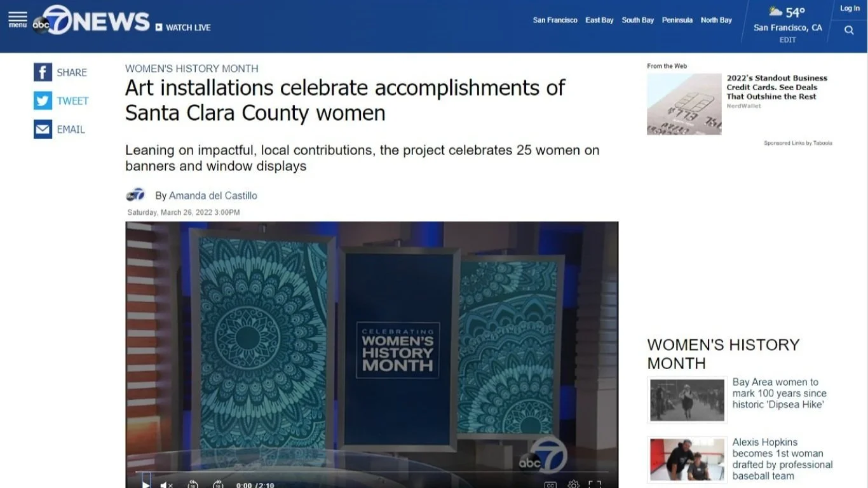The width and height of the screenshot is (868, 488).
Task: Open the credit card ad thumbnail
Action: (684, 104)
